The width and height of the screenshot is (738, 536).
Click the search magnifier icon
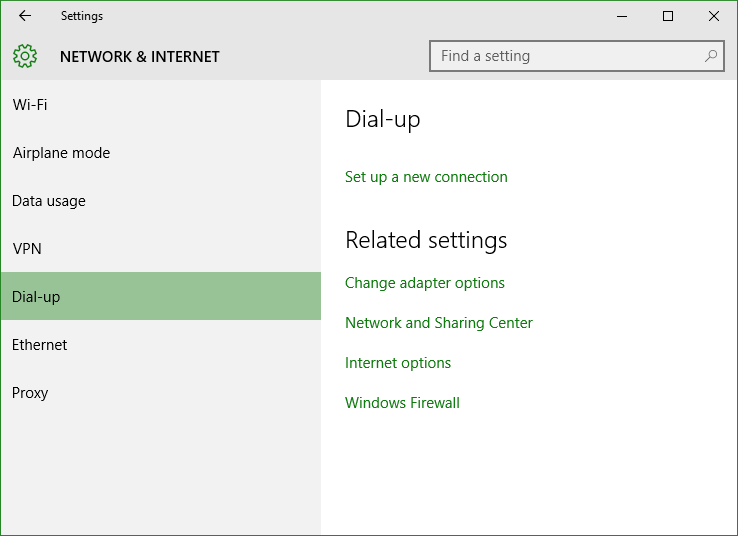[711, 56]
